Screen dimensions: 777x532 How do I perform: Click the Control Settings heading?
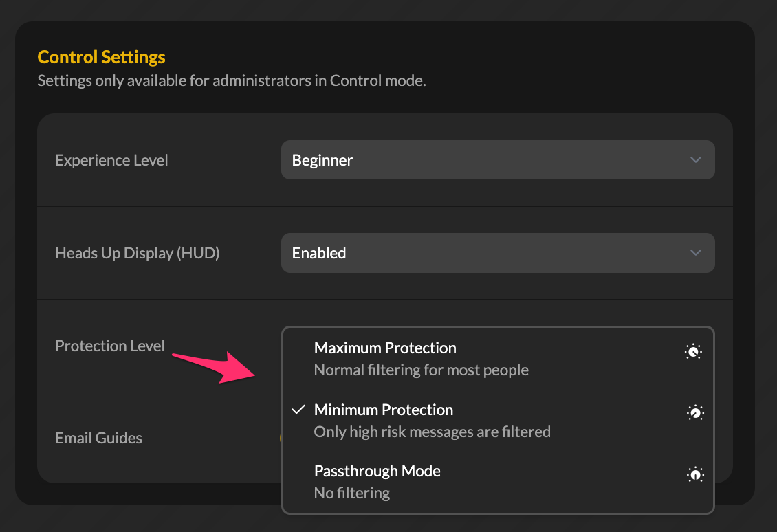[102, 57]
